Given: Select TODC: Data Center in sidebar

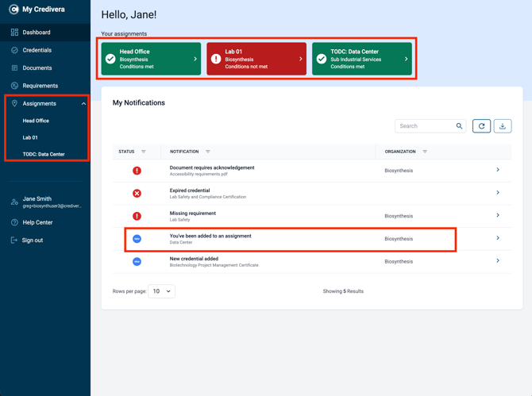Looking at the screenshot, I should pyautogui.click(x=44, y=154).
